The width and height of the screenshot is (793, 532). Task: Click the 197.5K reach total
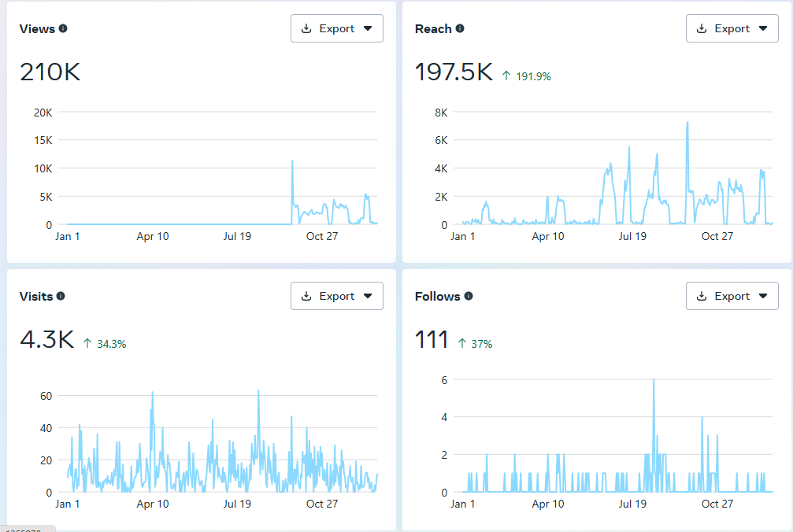454,72
